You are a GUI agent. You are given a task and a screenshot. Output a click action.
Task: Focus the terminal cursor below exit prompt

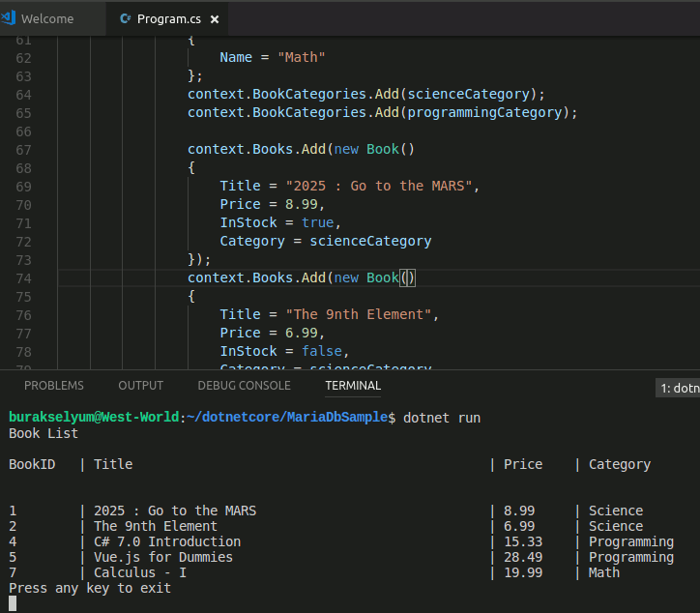(x=13, y=603)
